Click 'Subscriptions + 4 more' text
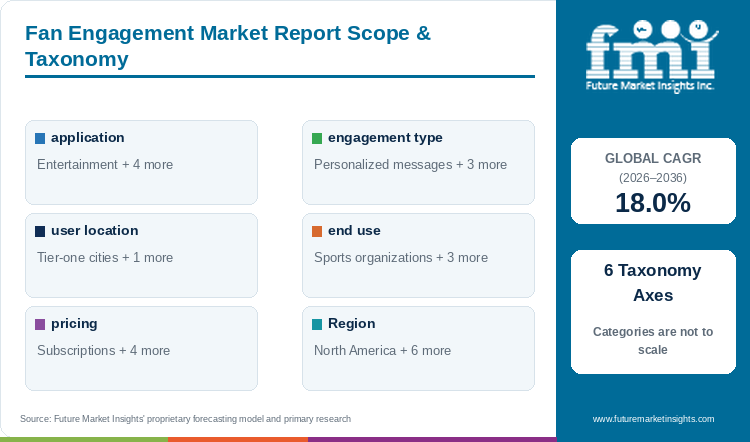The image size is (750, 442). point(103,351)
